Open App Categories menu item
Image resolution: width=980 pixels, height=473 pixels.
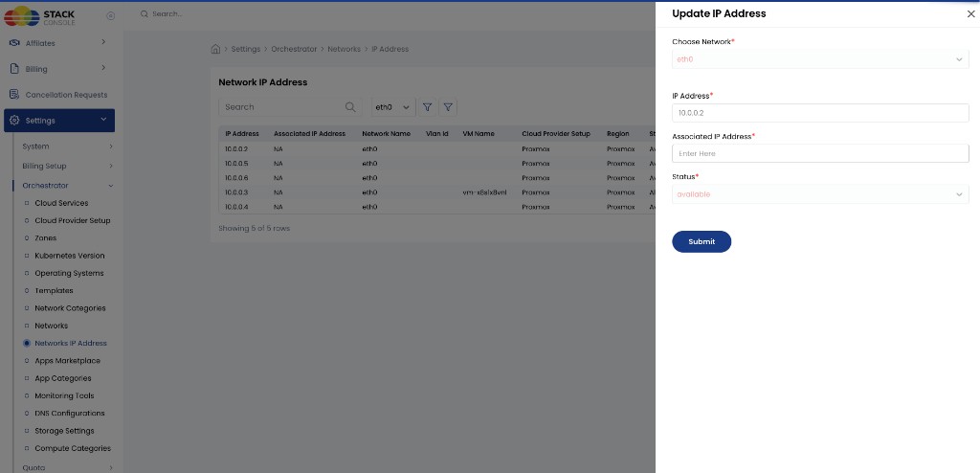tap(62, 378)
